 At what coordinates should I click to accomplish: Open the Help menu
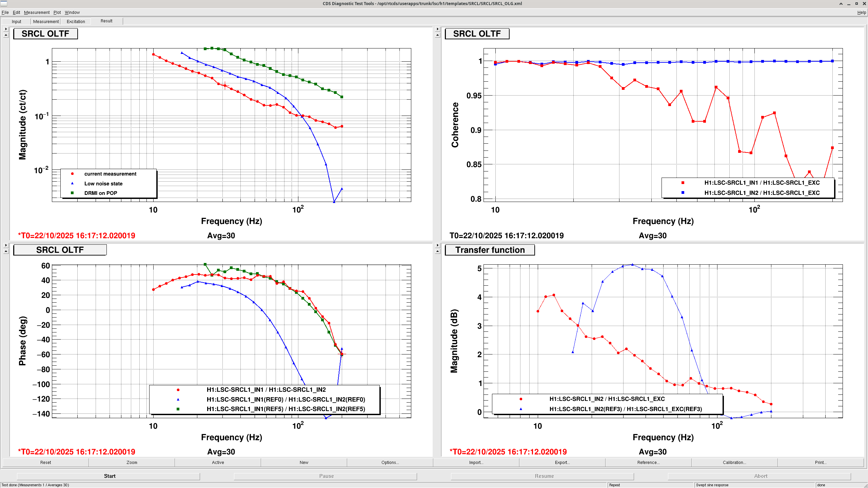coord(861,13)
